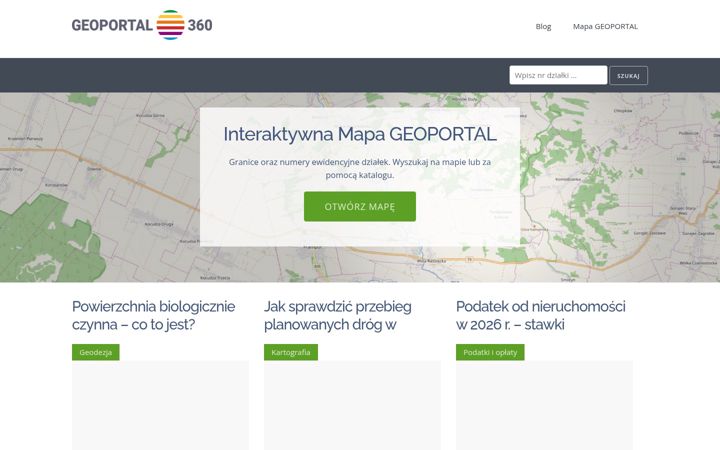Open the Blog menu item
The image size is (720, 450).
543,27
